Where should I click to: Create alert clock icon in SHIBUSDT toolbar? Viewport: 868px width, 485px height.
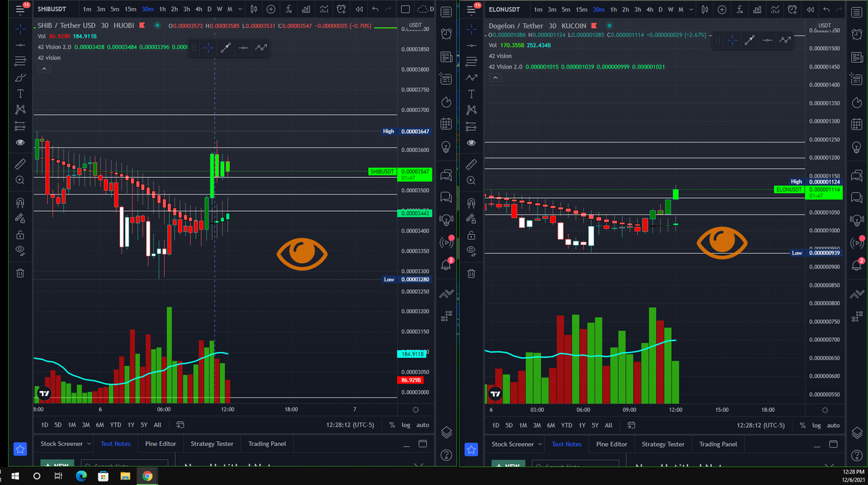[341, 9]
